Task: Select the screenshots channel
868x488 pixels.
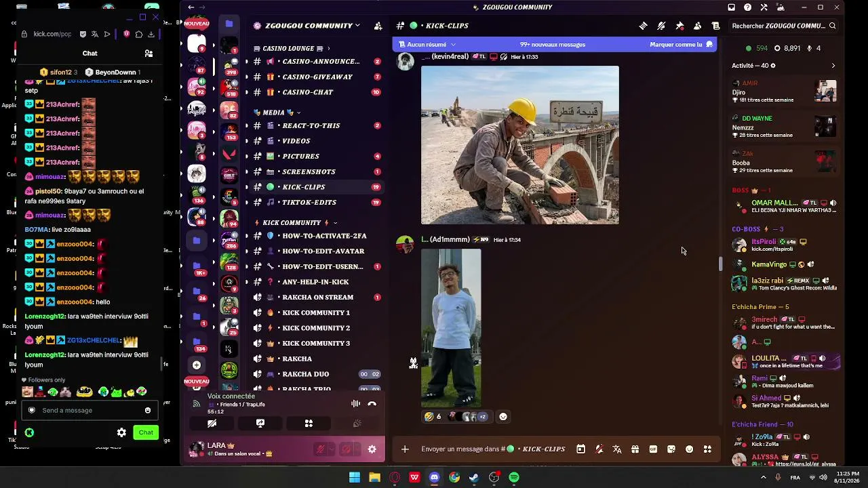Action: pyautogui.click(x=315, y=172)
